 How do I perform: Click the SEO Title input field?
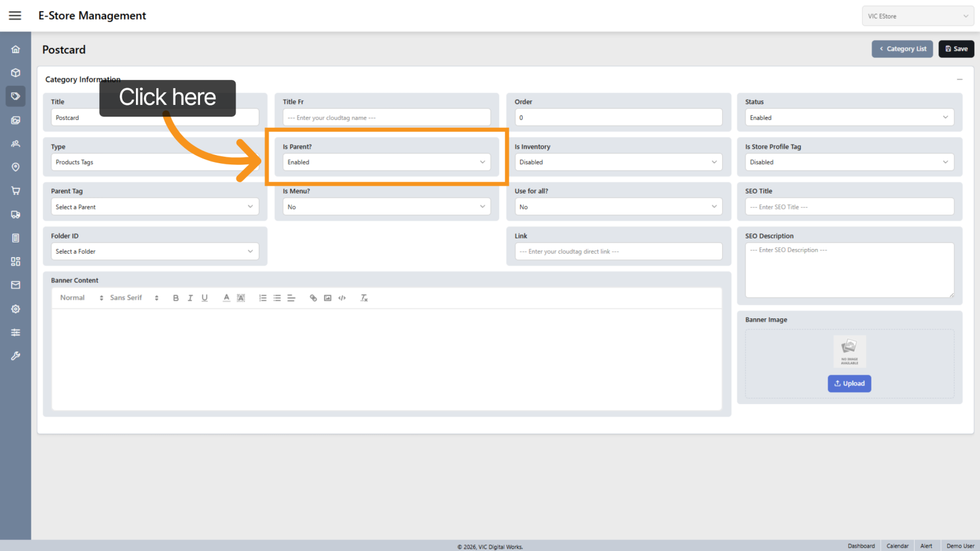click(x=849, y=207)
